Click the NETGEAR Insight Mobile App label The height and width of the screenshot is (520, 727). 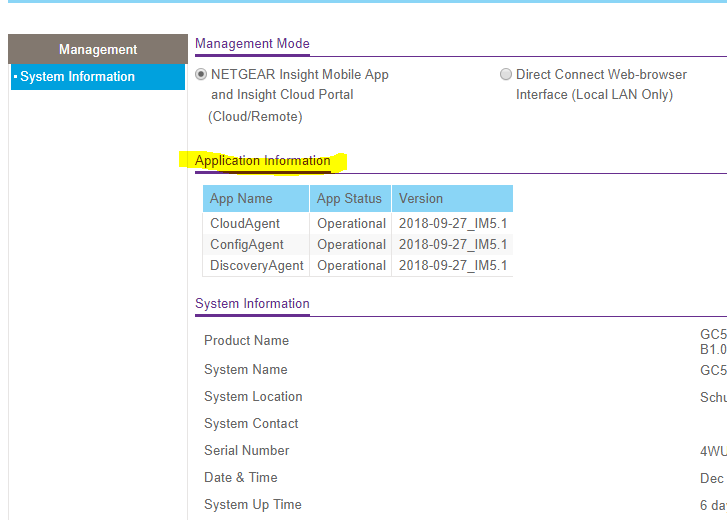(x=300, y=95)
